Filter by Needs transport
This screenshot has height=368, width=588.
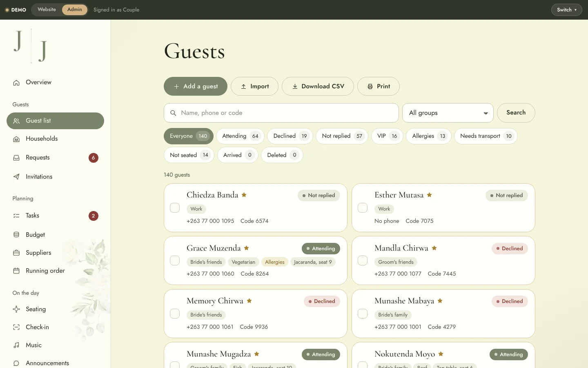pyautogui.click(x=486, y=136)
